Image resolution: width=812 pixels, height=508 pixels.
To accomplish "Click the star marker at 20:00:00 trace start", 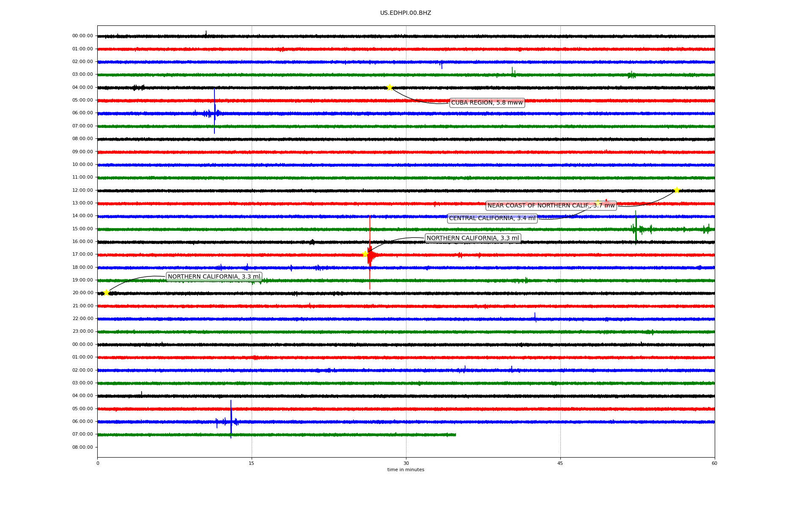I will (106, 293).
